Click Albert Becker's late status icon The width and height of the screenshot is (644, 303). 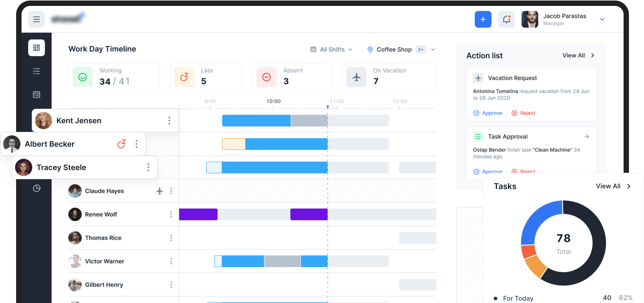121,144
